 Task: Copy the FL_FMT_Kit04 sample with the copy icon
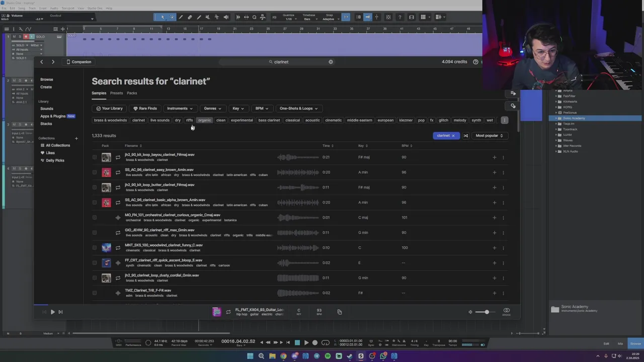340,312
